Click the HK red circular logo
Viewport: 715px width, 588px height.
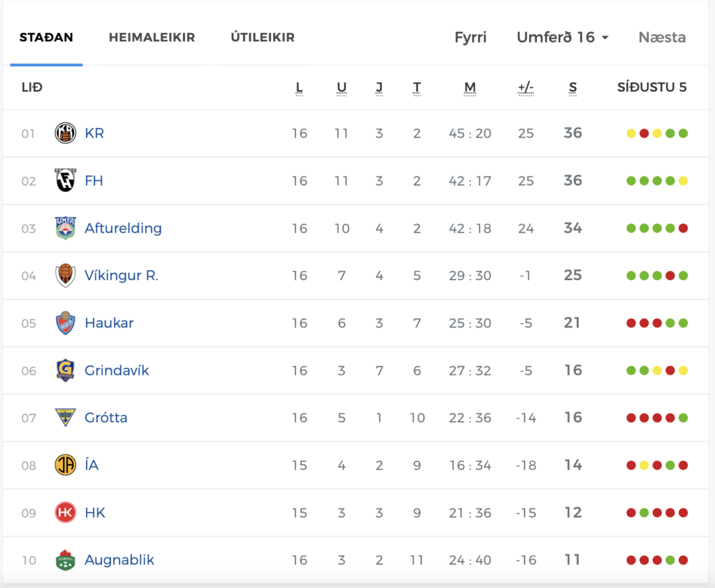65,513
